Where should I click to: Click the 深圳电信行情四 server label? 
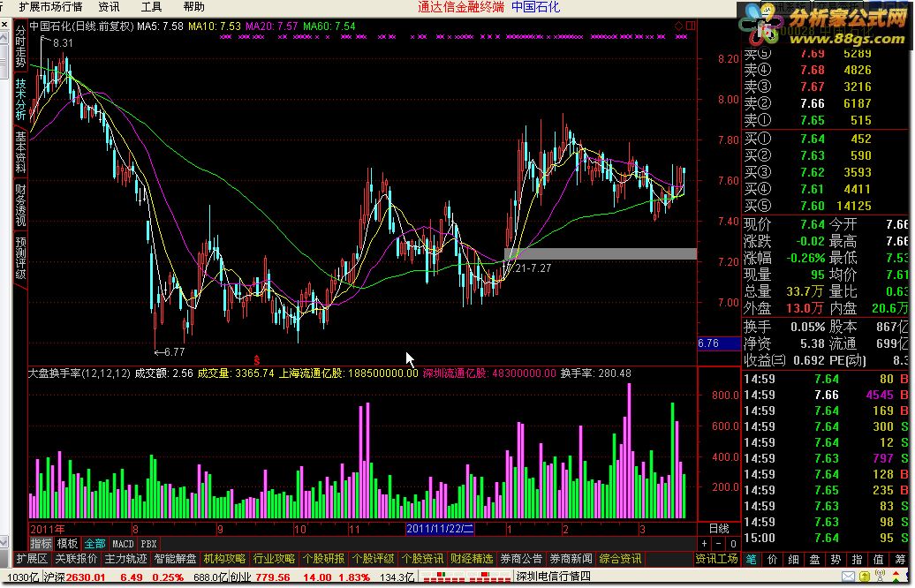click(553, 577)
